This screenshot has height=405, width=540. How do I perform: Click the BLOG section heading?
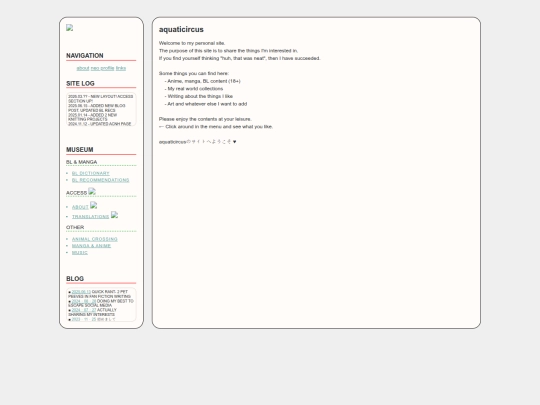(75, 279)
